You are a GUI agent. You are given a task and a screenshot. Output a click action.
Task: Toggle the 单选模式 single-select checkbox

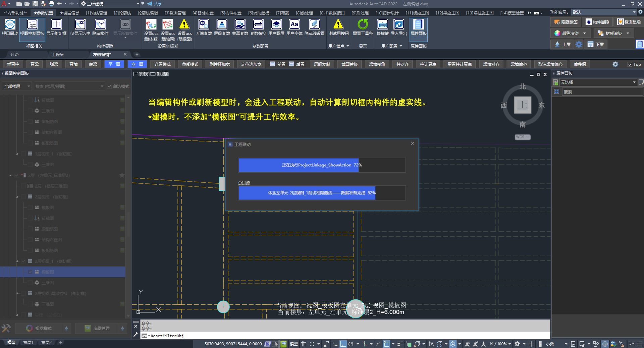[x=110, y=86]
